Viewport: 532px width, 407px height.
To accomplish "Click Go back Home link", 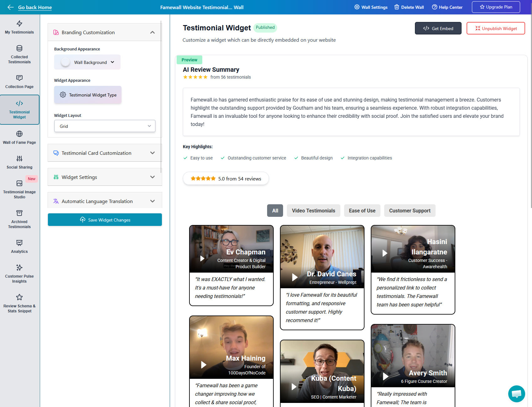I will [35, 7].
